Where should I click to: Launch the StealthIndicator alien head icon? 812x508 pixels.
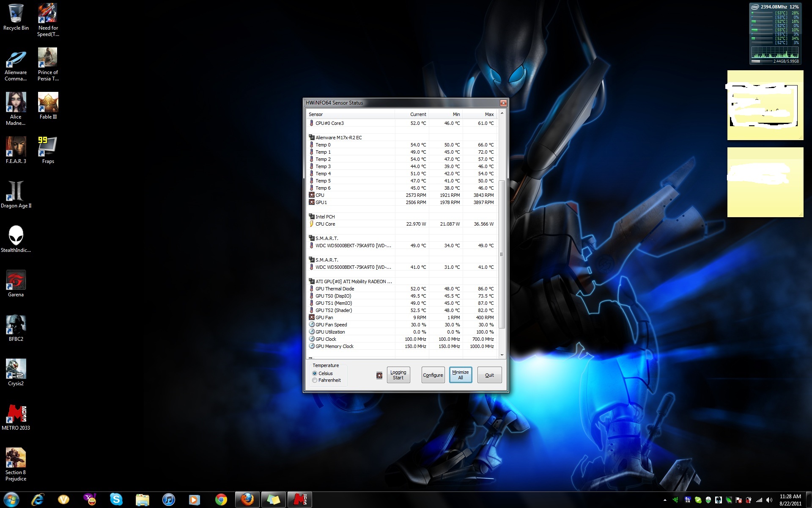tap(16, 235)
